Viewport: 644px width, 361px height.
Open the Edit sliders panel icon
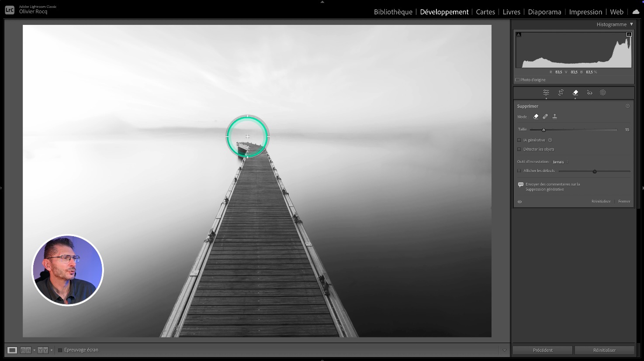click(546, 93)
